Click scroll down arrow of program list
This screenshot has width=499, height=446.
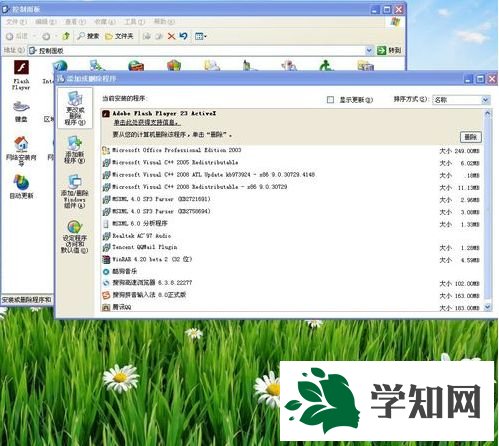pyautogui.click(x=487, y=307)
